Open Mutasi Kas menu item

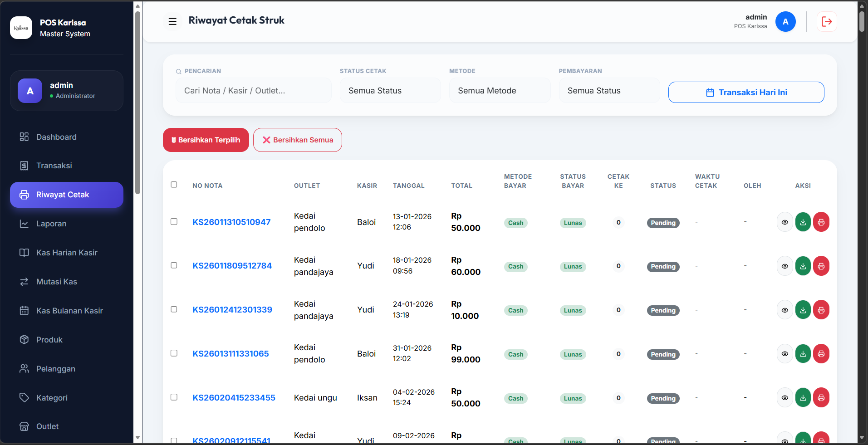pos(67,282)
